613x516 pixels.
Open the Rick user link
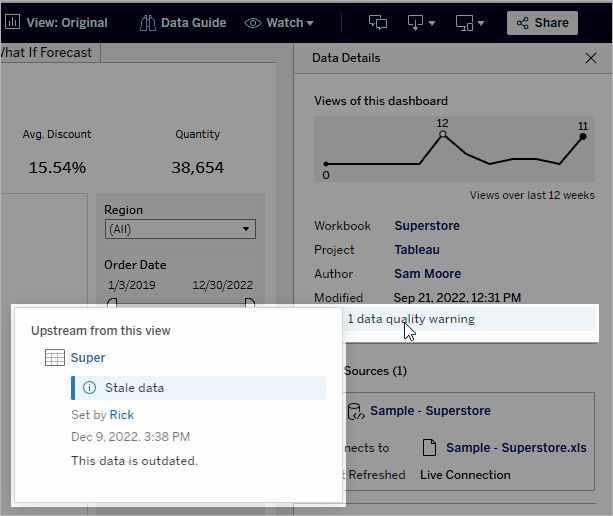122,415
